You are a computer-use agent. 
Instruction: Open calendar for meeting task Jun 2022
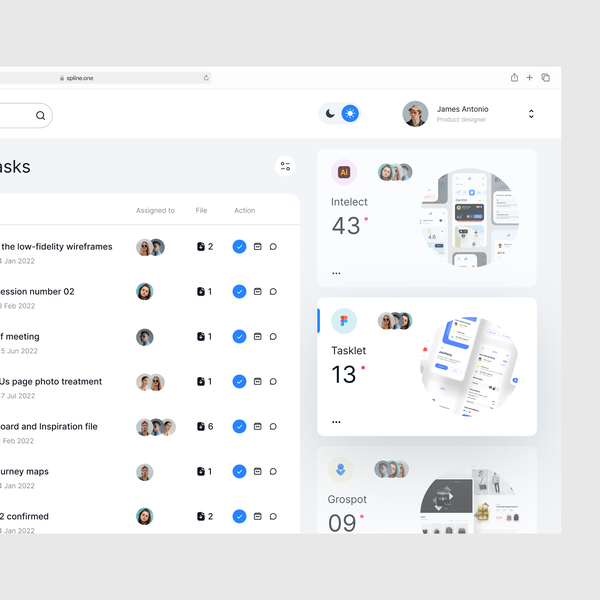pyautogui.click(x=258, y=337)
